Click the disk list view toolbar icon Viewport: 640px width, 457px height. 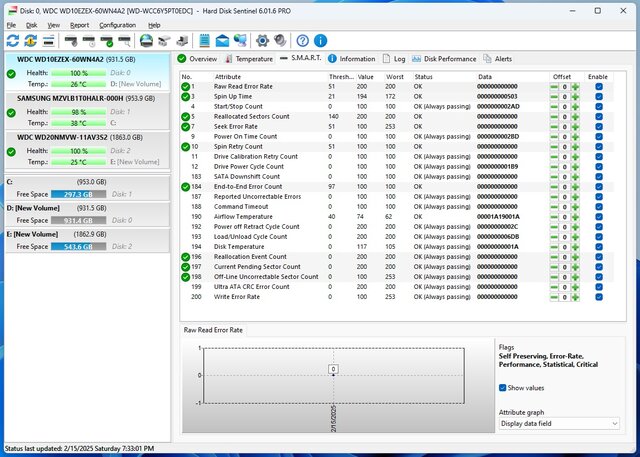click(49, 41)
